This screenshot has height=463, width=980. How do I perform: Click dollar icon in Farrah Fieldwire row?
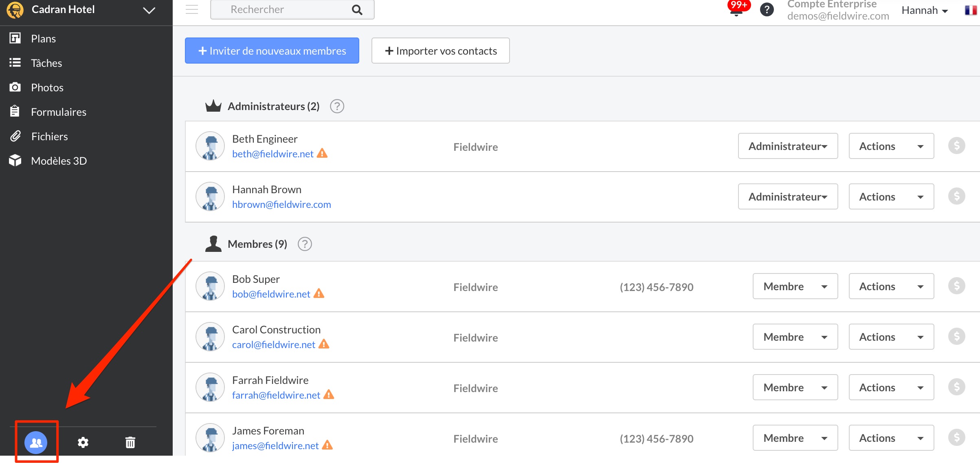coord(957,387)
